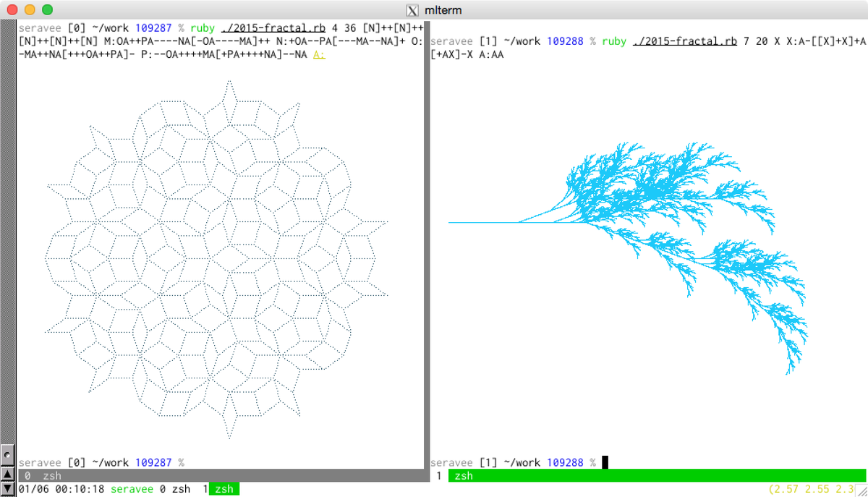Switch to window '0 zsh' in bottom bar
The height and width of the screenshot is (497, 868).
click(x=174, y=489)
